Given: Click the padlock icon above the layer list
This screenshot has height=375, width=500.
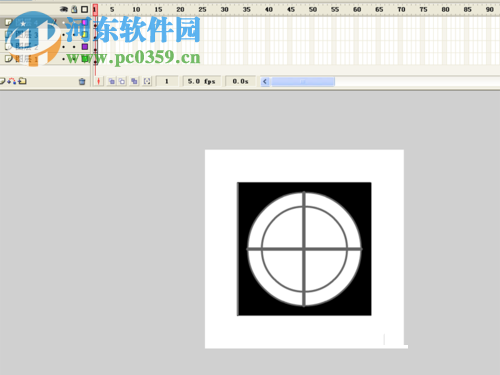Looking at the screenshot, I should [74, 9].
